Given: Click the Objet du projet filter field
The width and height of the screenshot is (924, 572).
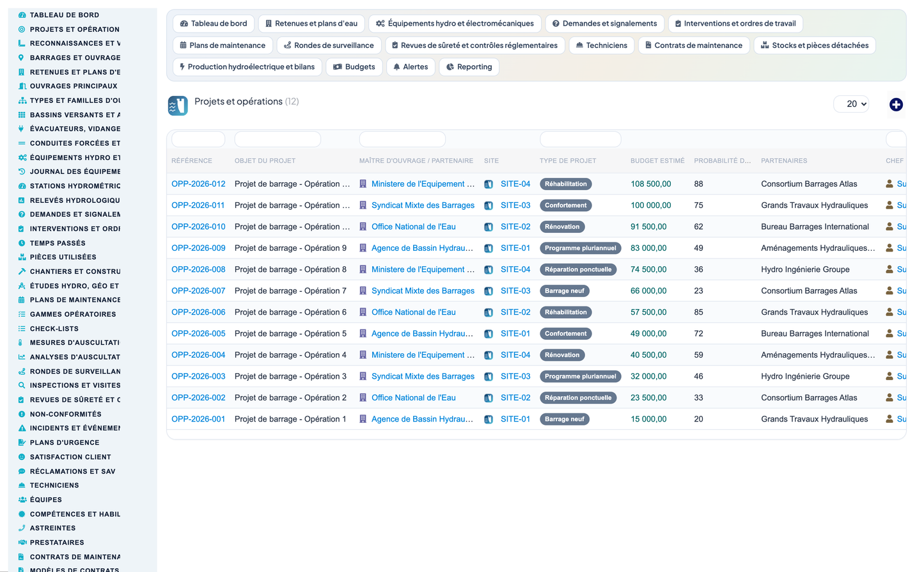Looking at the screenshot, I should point(278,139).
